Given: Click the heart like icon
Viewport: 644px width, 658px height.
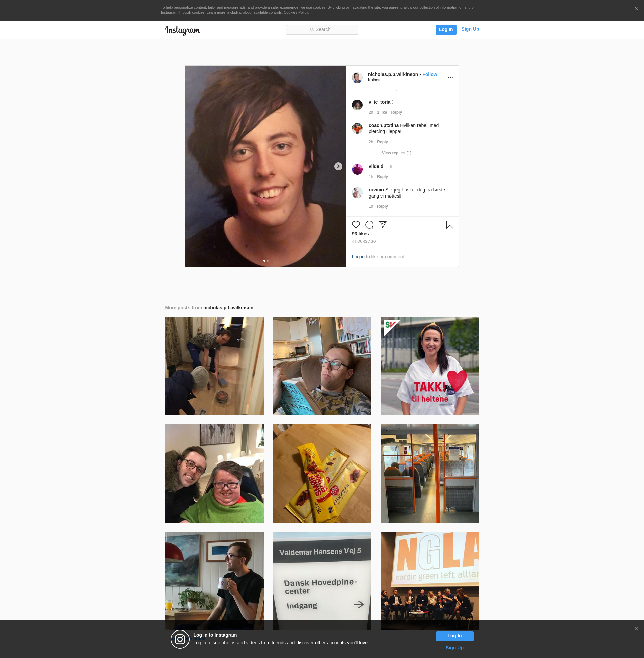Looking at the screenshot, I should (356, 225).
